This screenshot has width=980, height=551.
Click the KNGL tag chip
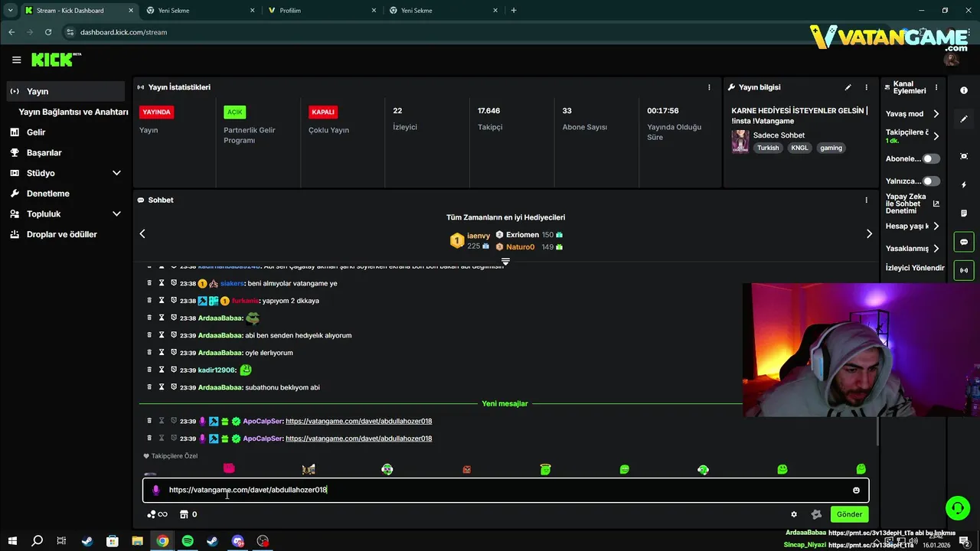pyautogui.click(x=799, y=148)
